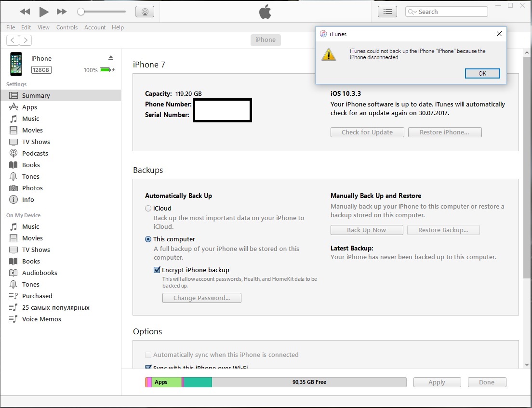
Task: Click the scrollbar up arrow
Action: [527, 53]
